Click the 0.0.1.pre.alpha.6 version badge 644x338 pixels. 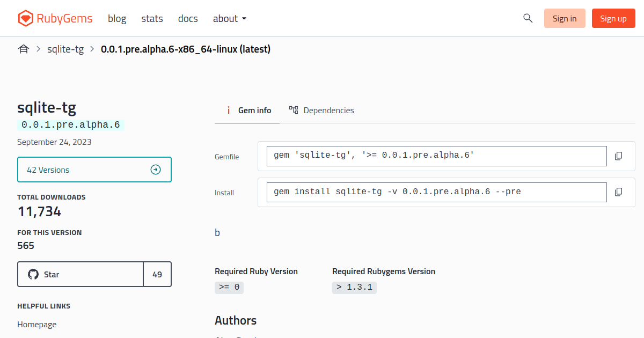(x=71, y=125)
